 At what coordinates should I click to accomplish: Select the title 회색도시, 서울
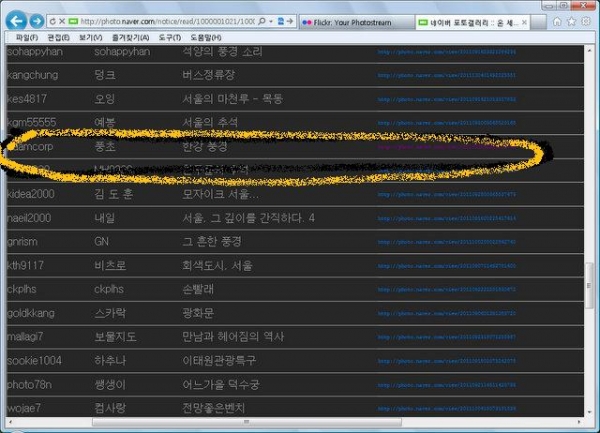[217, 265]
